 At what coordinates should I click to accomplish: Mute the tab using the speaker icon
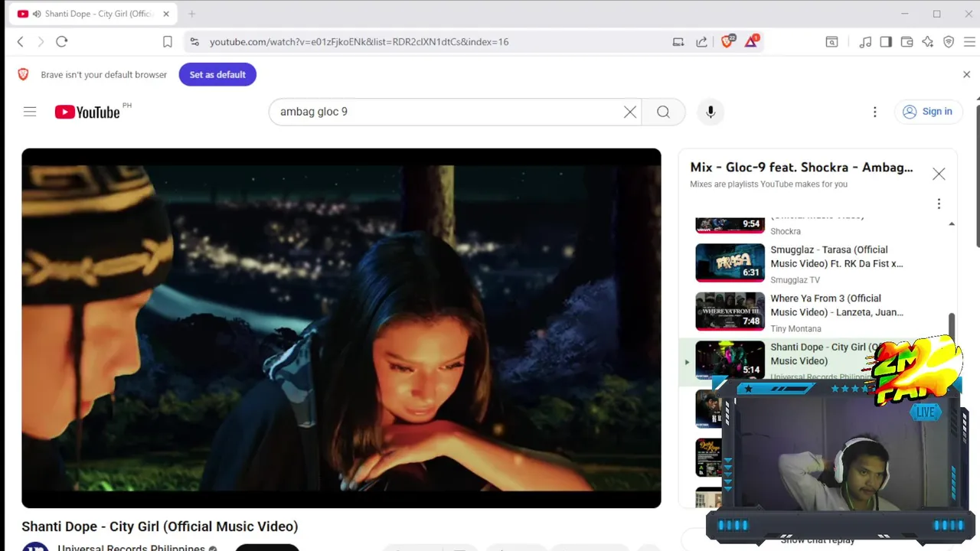point(36,14)
